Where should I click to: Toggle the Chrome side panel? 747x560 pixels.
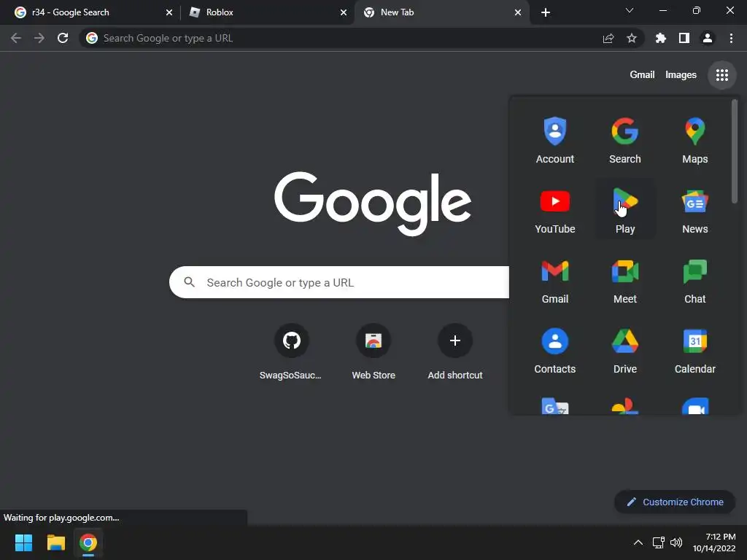684,38
